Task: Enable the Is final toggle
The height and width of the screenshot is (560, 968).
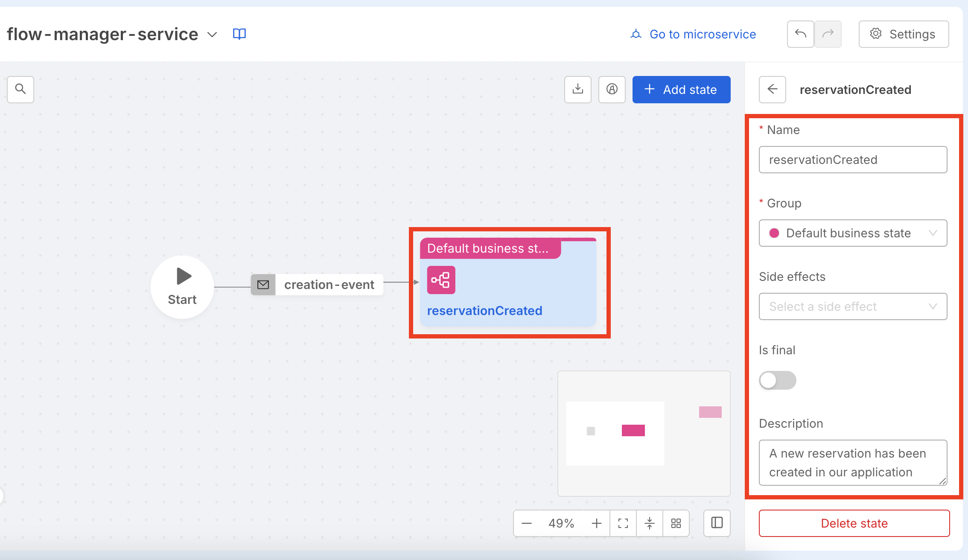Action: pyautogui.click(x=777, y=380)
